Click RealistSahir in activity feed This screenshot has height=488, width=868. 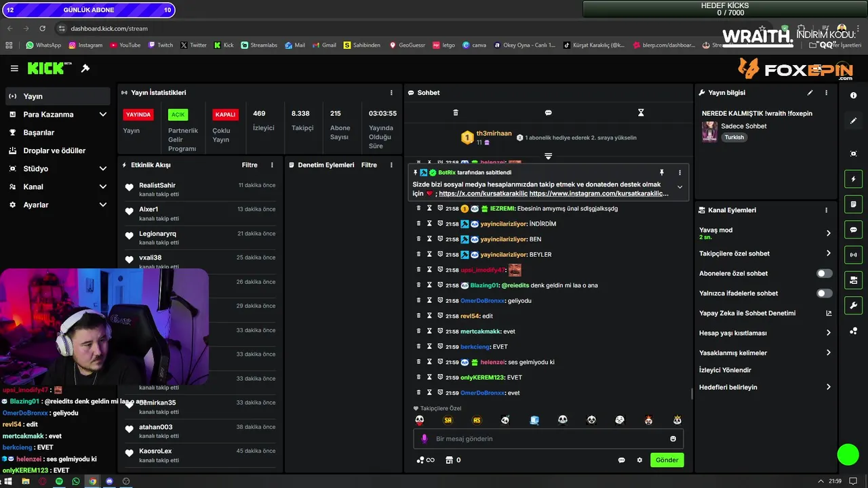coord(157,185)
